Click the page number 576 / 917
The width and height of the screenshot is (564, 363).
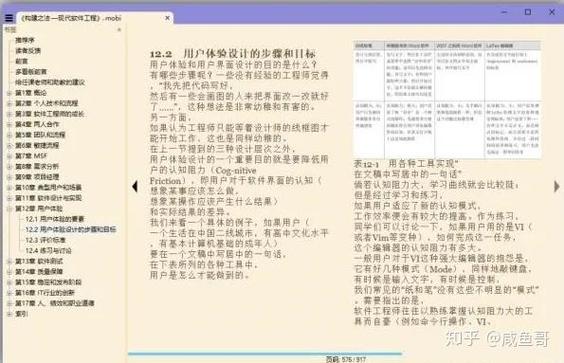click(346, 359)
